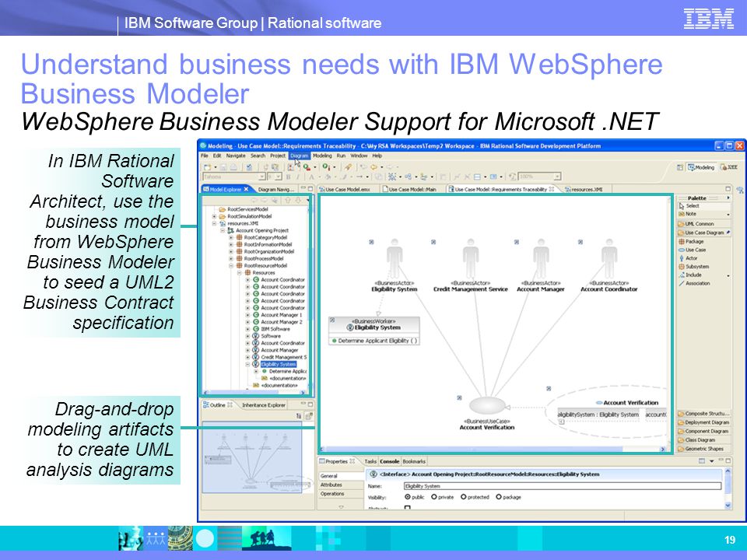
Task: Click the New wizard toolbar icon
Action: pyautogui.click(x=207, y=167)
